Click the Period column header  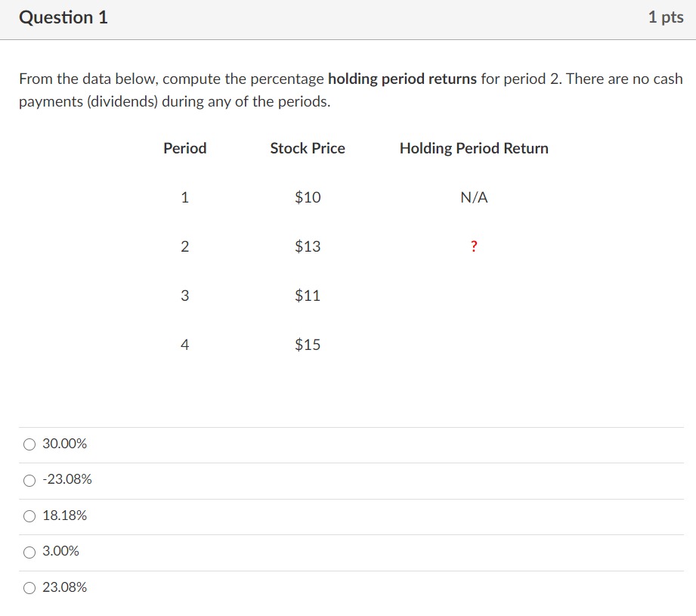tap(184, 149)
